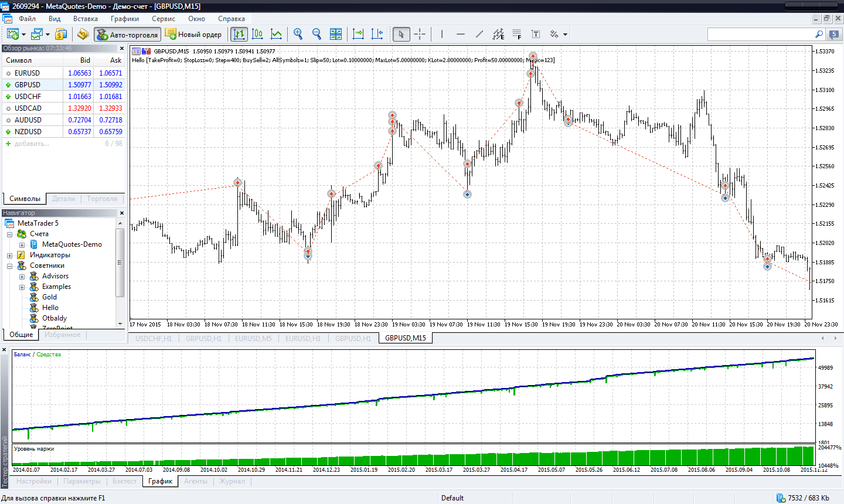The height and width of the screenshot is (504, 844).
Task: Toggle the Авто-торговля button
Action: tap(127, 35)
